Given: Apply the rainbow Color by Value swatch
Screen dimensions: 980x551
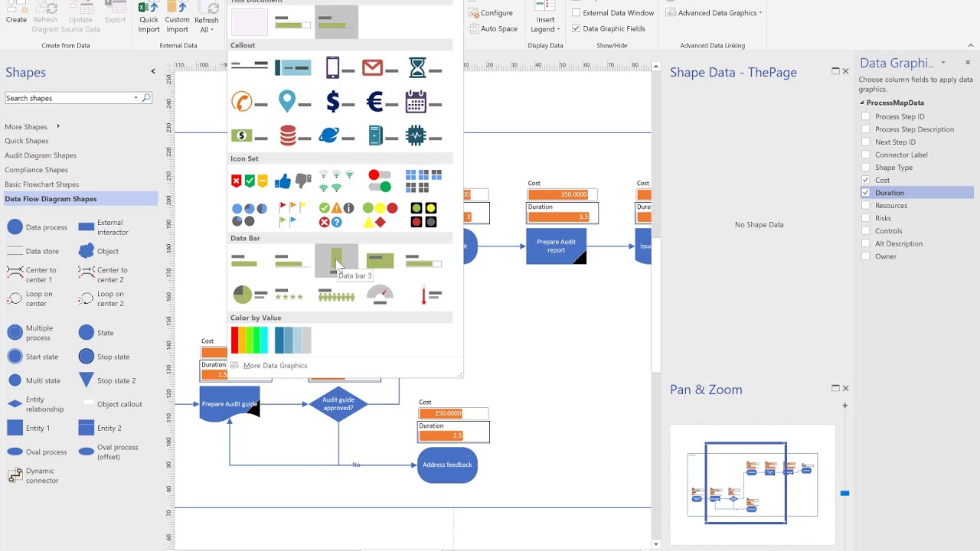Looking at the screenshot, I should tap(250, 341).
